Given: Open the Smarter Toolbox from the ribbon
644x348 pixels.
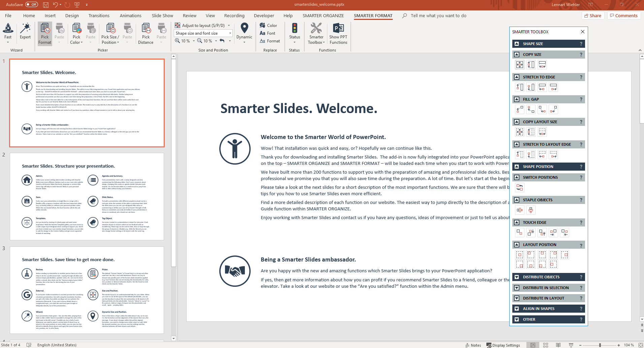Looking at the screenshot, I should tap(316, 33).
